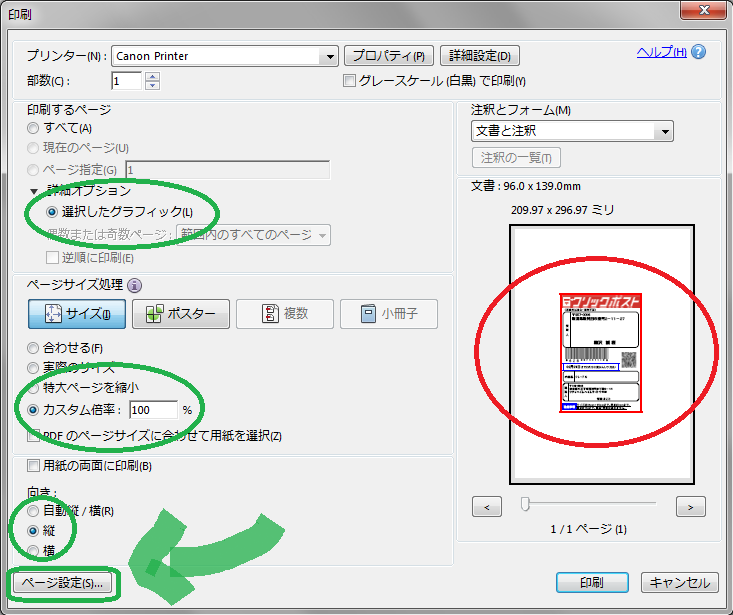Click the 部数 copies input field

(x=127, y=81)
